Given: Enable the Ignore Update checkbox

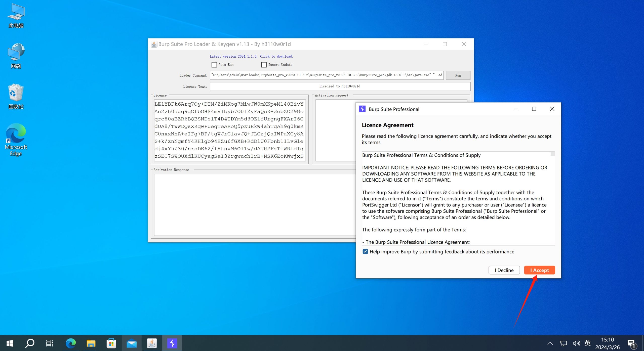Looking at the screenshot, I should click(264, 65).
